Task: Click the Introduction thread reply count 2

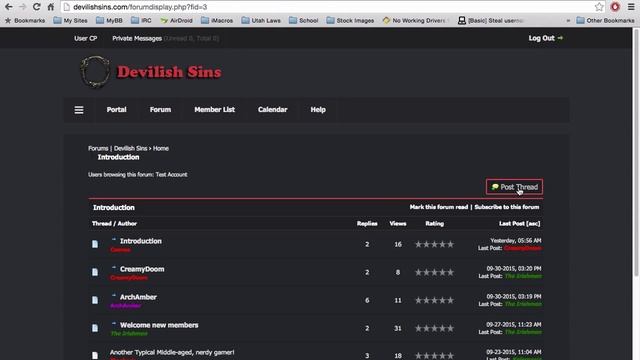Action: click(367, 244)
